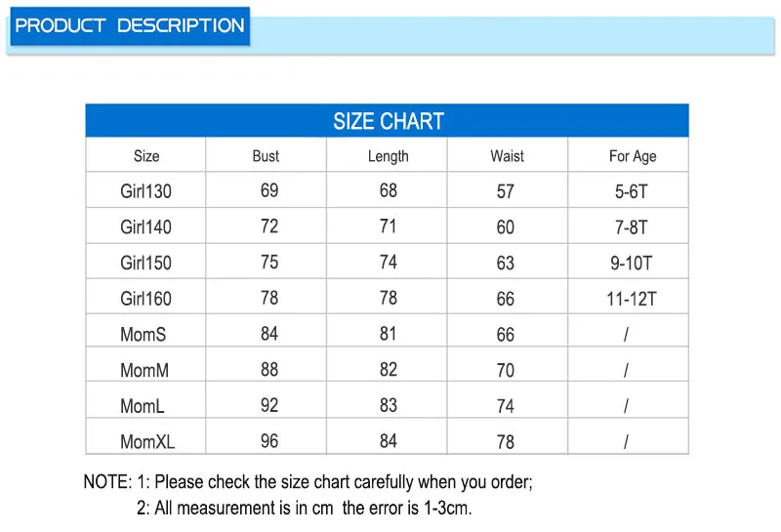Select the Waist column header

507,156
